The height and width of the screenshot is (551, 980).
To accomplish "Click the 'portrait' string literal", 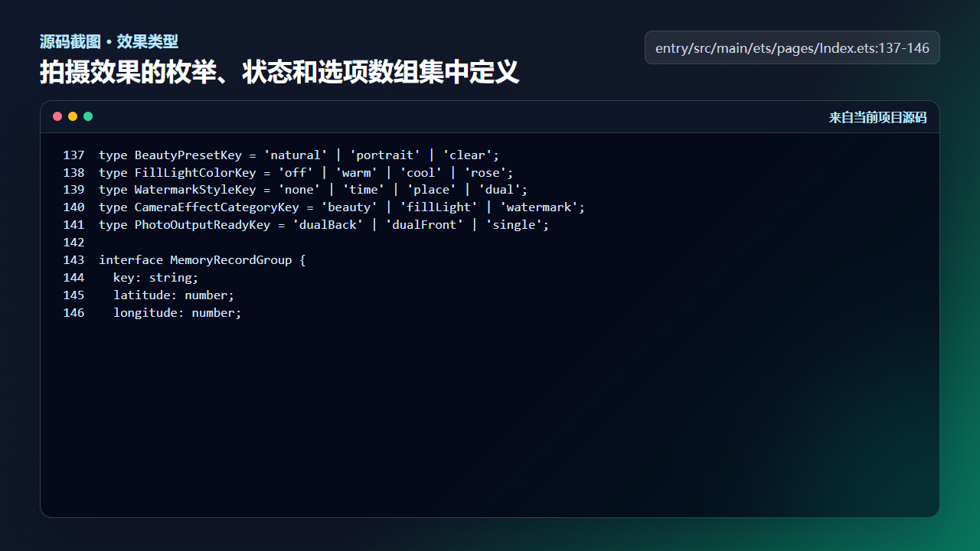I will click(385, 155).
